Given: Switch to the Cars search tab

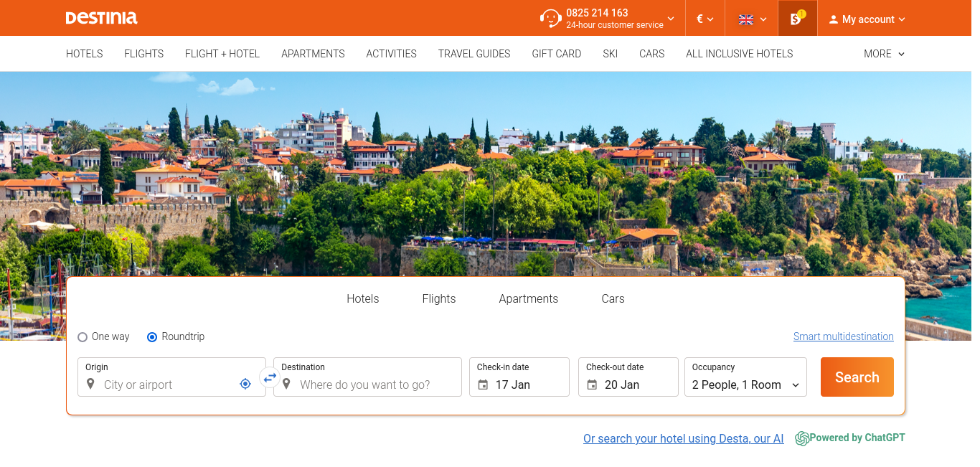Looking at the screenshot, I should 613,299.
